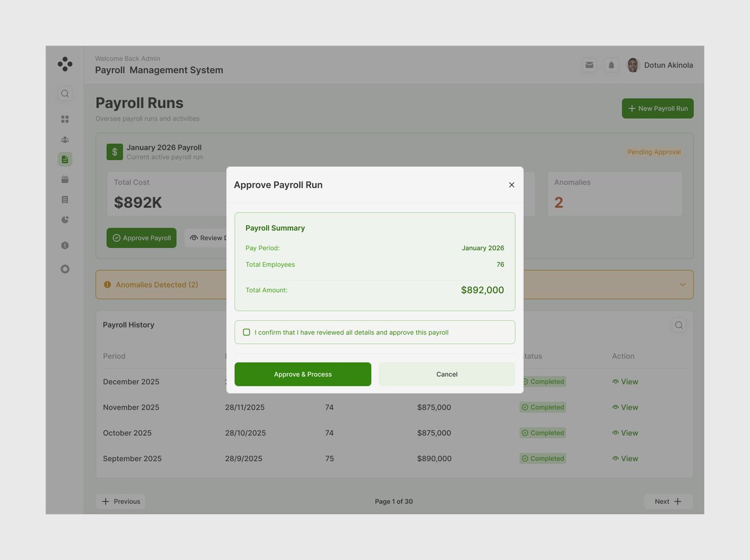Click the 28/9/2025 date cell
This screenshot has height=560, width=750.
pyautogui.click(x=244, y=459)
